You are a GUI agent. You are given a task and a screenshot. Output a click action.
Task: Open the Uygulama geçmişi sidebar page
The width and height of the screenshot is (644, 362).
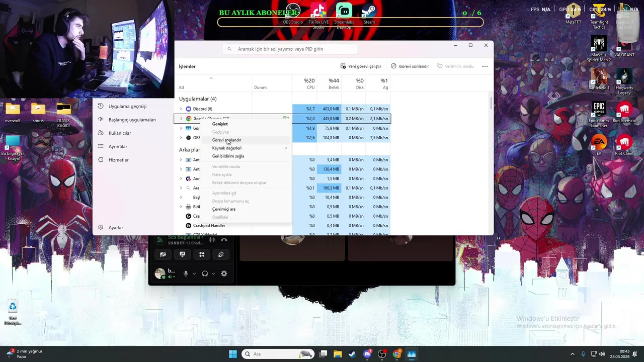tap(127, 106)
